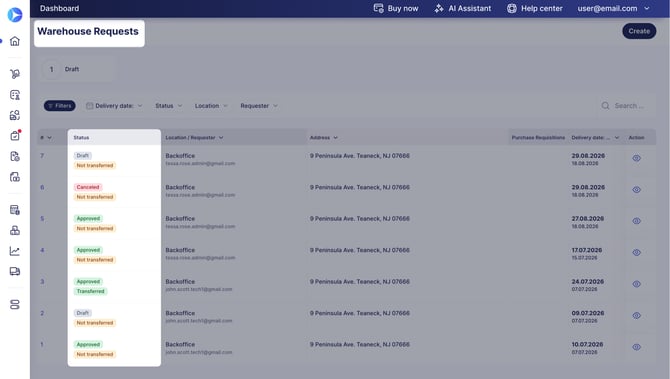Sort by Address column header

(x=323, y=138)
